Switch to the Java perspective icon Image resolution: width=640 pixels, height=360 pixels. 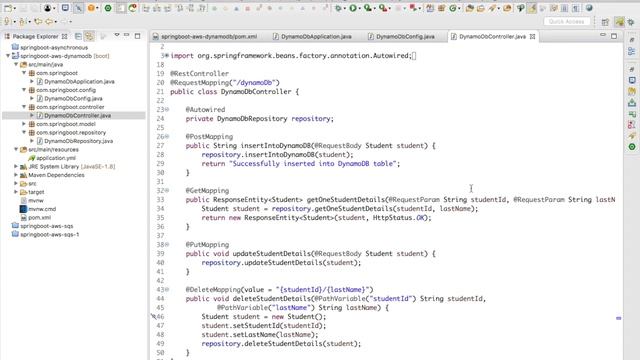pyautogui.click(x=620, y=22)
